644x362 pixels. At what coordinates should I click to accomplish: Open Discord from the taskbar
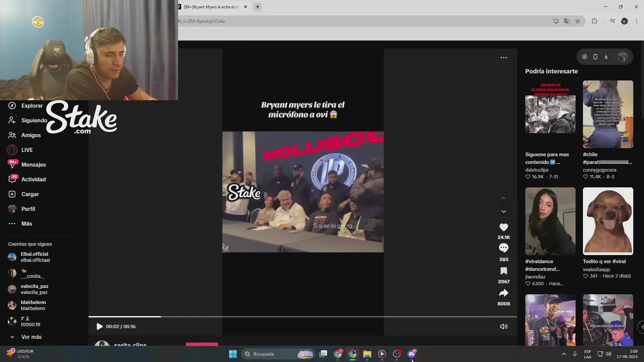pyautogui.click(x=412, y=354)
